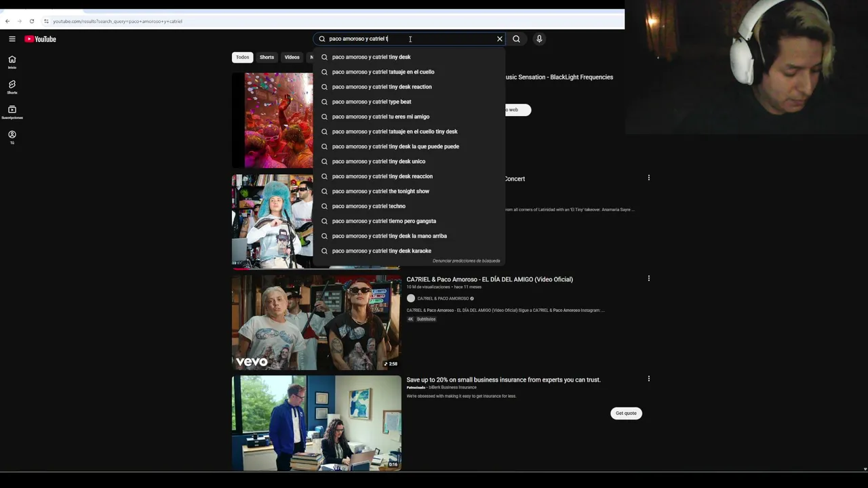
Task: Open the Tú profile sidebar icon
Action: click(12, 137)
